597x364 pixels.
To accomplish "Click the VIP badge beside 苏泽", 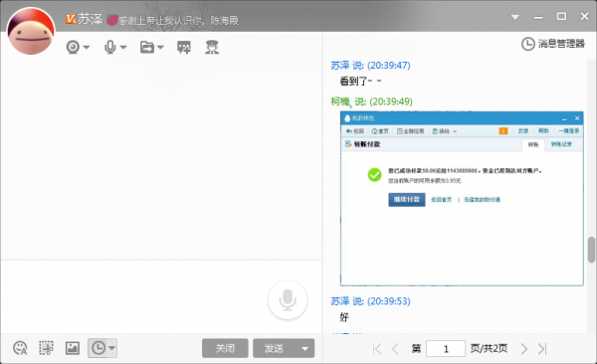I will click(71, 19).
